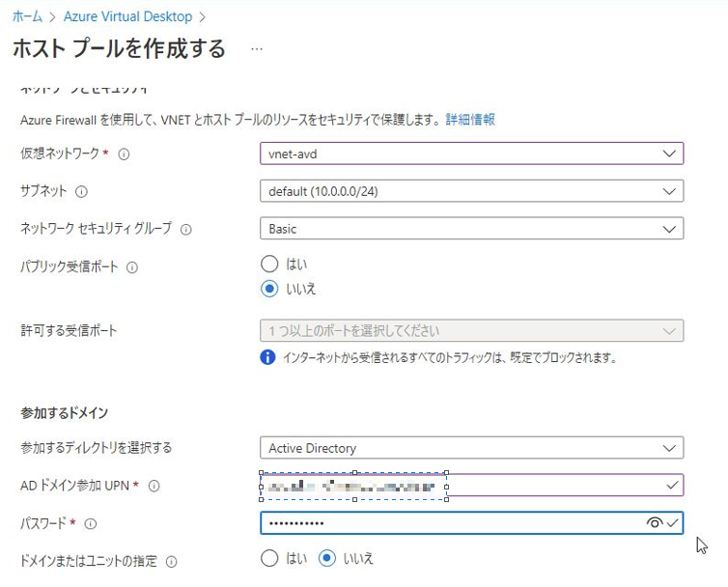
Task: Click info icon next to サブネット
Action: tap(81, 192)
